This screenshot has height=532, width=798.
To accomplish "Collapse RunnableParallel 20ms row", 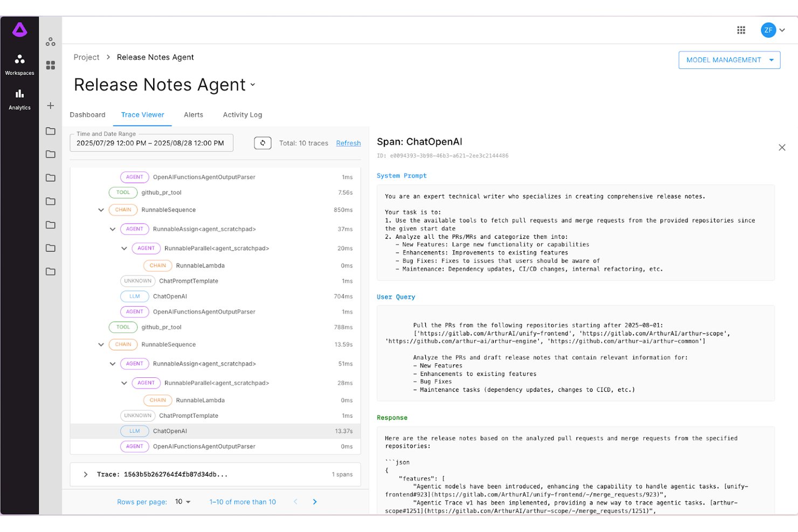I will 124,248.
